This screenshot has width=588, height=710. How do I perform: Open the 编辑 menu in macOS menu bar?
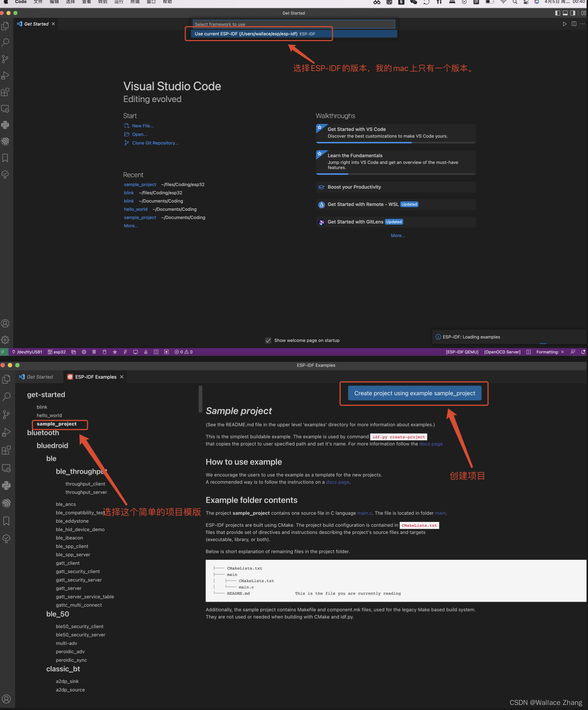click(x=54, y=2)
